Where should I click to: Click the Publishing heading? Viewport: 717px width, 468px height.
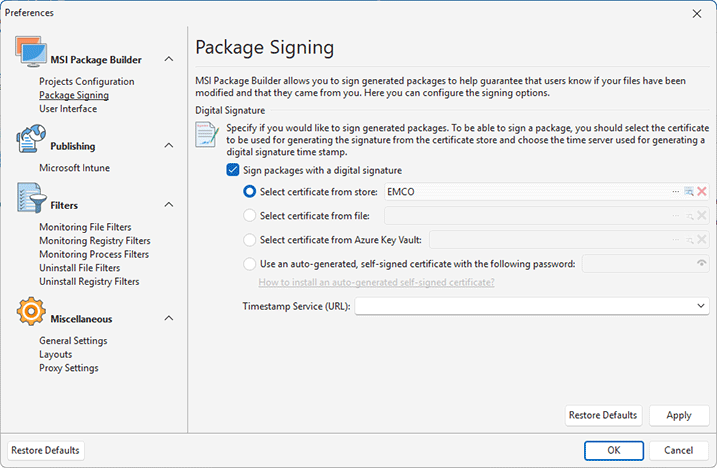pos(73,146)
